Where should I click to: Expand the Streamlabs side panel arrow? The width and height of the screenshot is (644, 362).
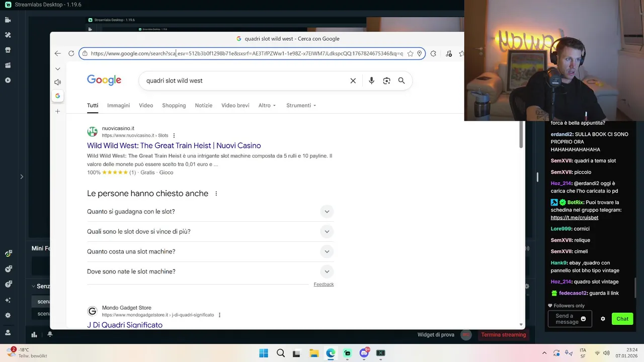point(22,176)
